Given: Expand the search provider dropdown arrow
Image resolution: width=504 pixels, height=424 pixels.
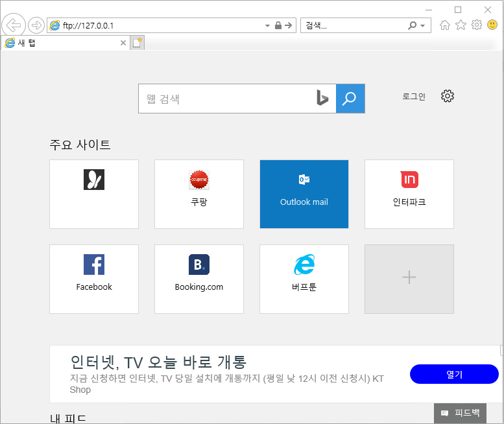Looking at the screenshot, I should pos(423,26).
